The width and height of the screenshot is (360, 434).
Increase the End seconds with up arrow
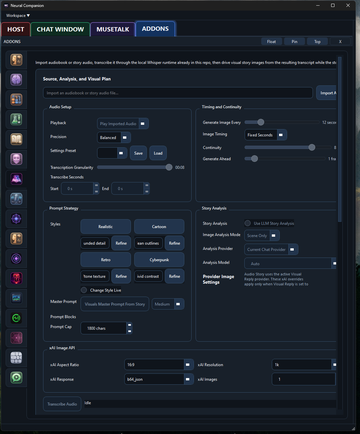click(146, 185)
